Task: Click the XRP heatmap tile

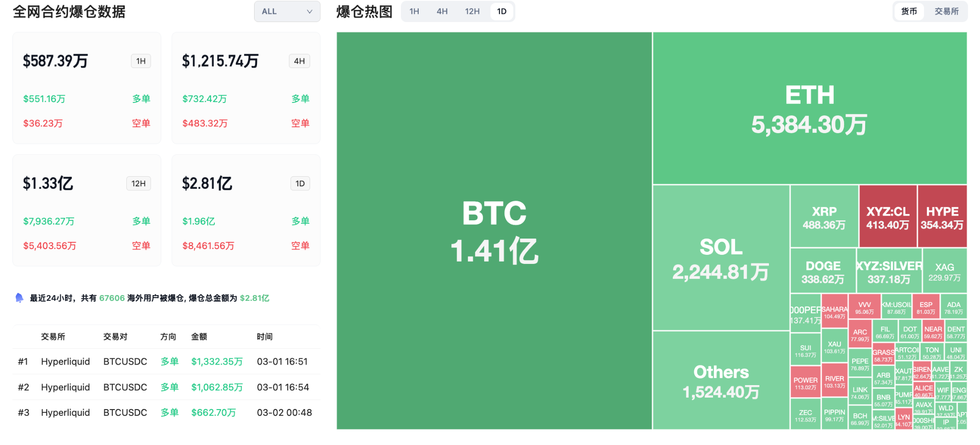Action: 824,217
